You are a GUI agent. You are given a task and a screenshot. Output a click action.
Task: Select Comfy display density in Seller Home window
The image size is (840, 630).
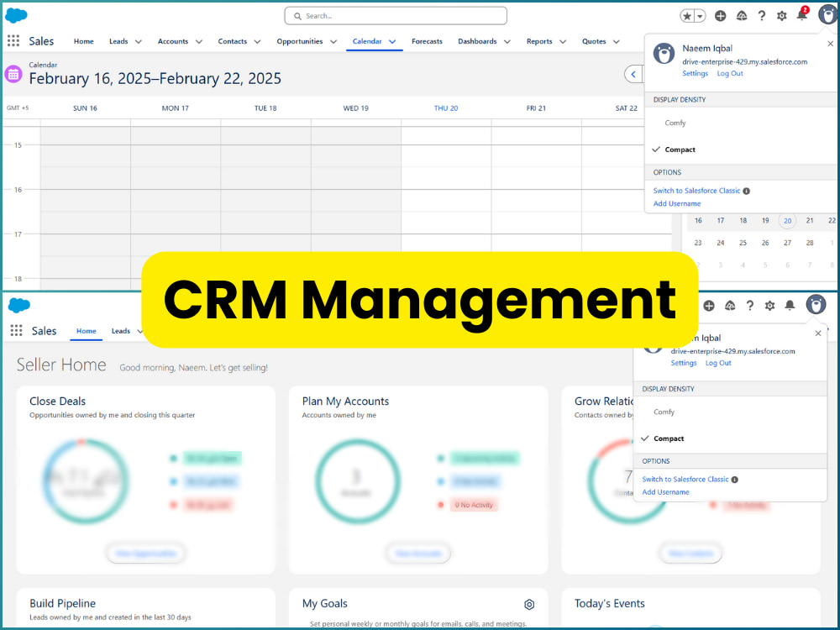pyautogui.click(x=664, y=412)
